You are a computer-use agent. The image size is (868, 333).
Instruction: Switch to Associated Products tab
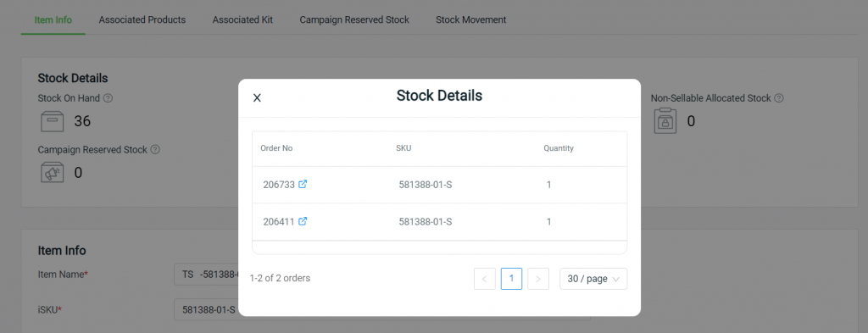[x=142, y=20]
